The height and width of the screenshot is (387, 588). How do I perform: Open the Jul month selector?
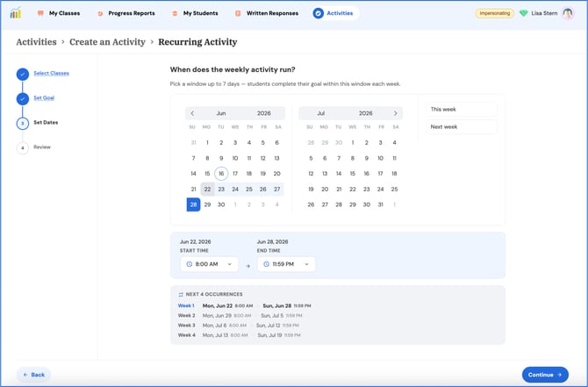click(x=321, y=113)
